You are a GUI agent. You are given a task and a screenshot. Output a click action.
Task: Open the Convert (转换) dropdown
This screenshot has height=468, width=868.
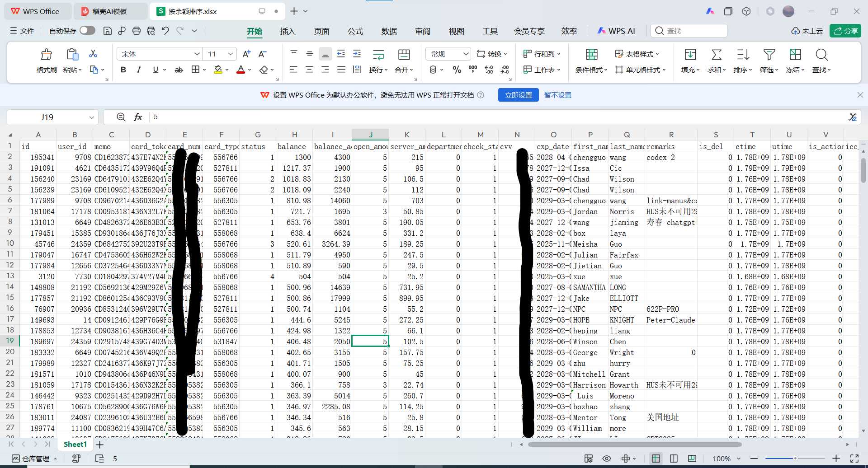(492, 54)
